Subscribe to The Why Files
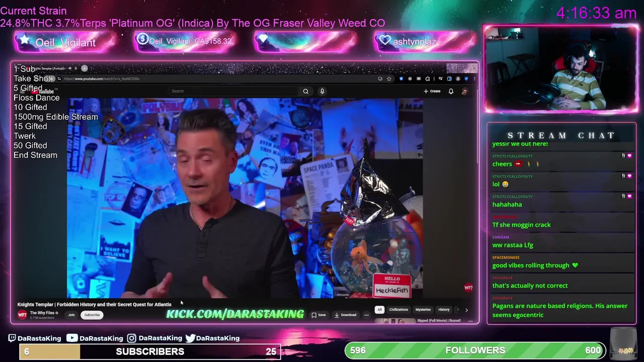The width and height of the screenshot is (644, 362). click(92, 315)
